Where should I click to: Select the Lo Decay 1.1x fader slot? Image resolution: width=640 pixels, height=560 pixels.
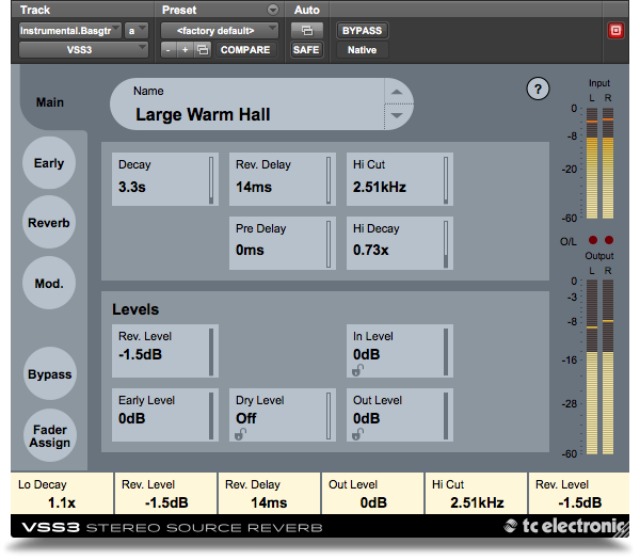pyautogui.click(x=62, y=493)
